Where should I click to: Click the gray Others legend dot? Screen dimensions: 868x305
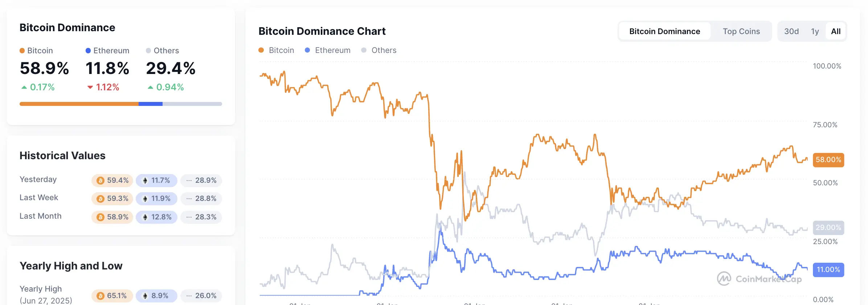click(x=364, y=50)
